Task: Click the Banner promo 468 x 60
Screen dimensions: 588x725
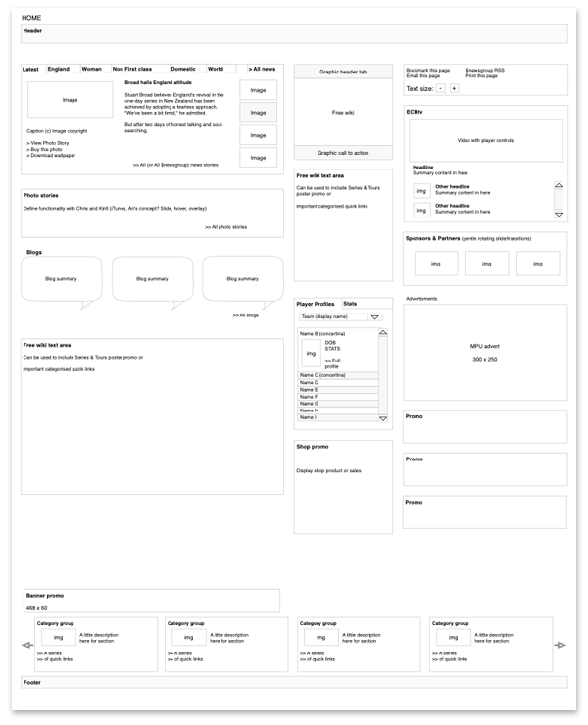Action: 152,601
